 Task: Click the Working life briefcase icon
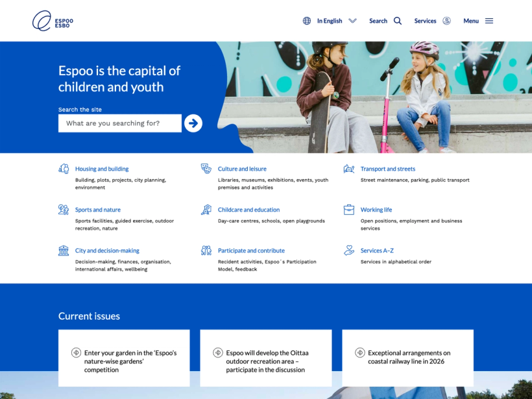click(x=349, y=210)
